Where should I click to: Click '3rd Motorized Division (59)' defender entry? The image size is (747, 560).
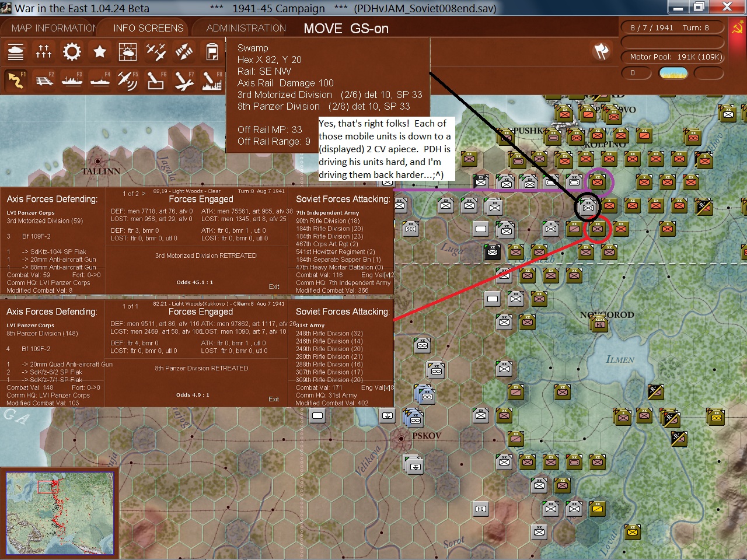(45, 221)
